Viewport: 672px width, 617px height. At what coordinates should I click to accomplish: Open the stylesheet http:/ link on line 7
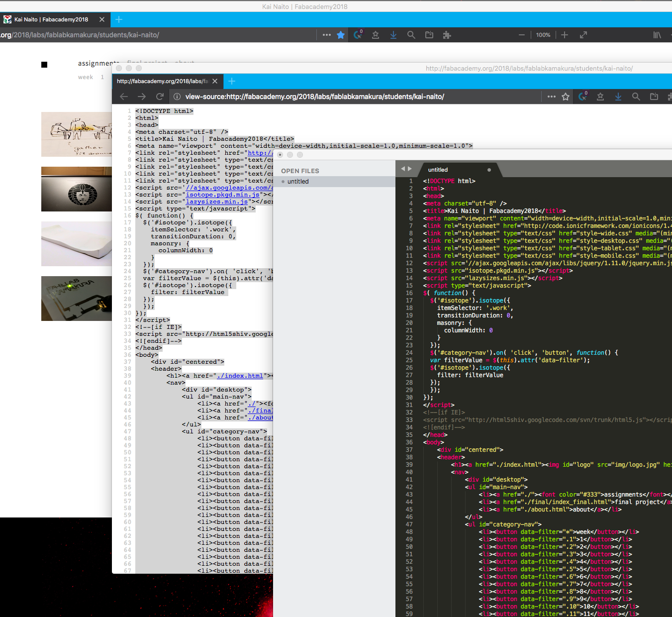tap(260, 153)
